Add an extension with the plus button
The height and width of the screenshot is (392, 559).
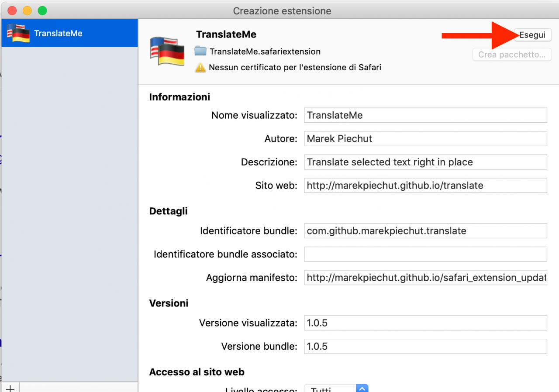[x=10, y=388]
